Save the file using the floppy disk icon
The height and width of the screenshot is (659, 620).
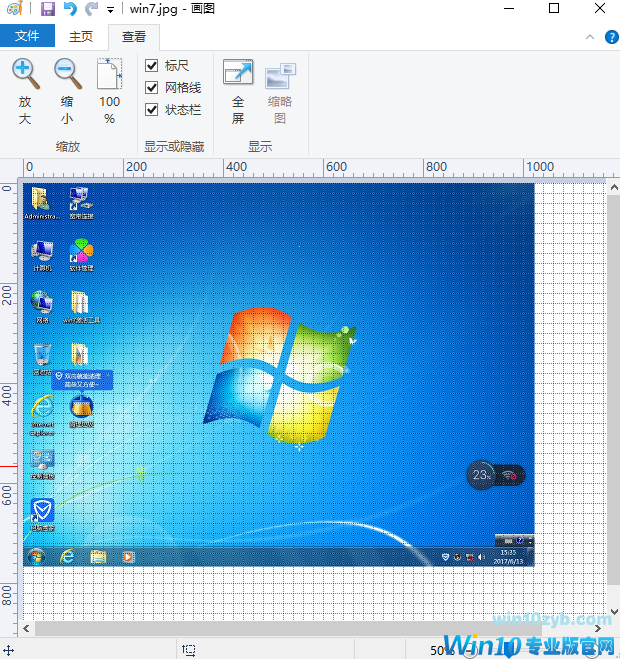click(47, 9)
